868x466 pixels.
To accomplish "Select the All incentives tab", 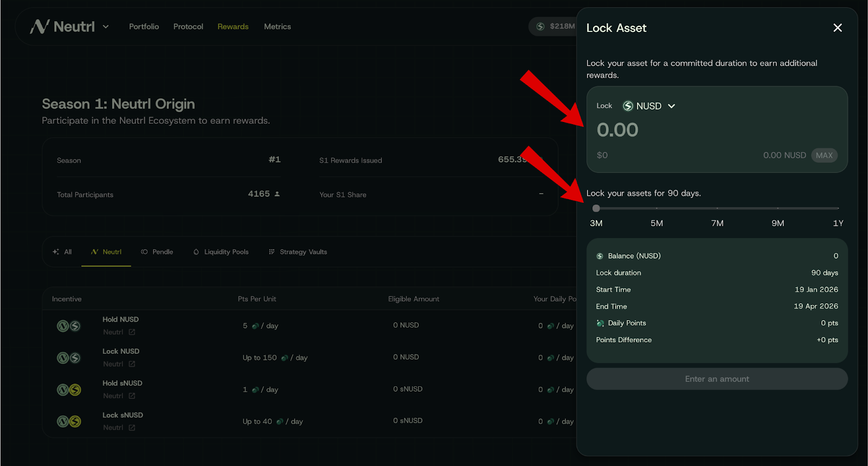I will click(62, 252).
